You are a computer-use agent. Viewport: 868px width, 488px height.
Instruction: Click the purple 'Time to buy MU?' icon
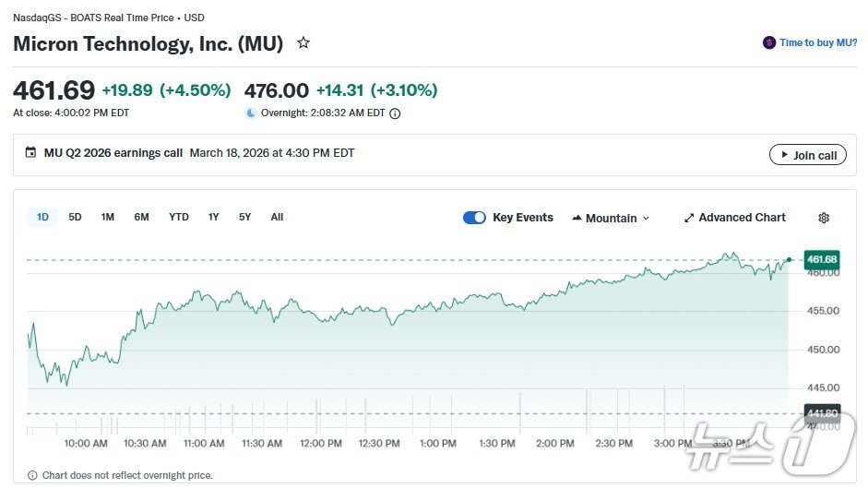coord(768,42)
